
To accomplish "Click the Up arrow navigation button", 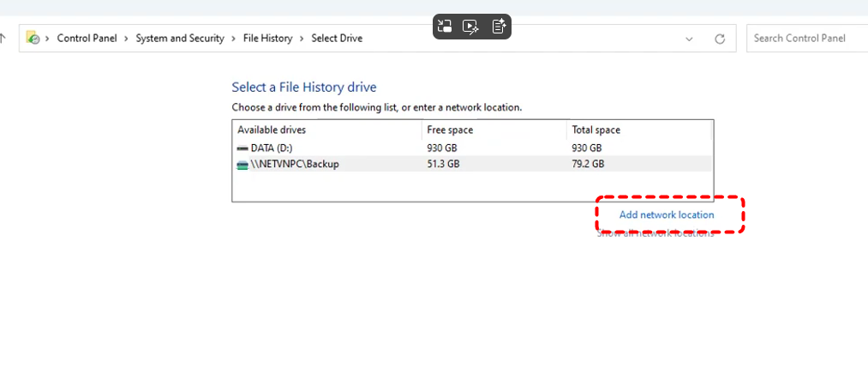I will coord(3,38).
